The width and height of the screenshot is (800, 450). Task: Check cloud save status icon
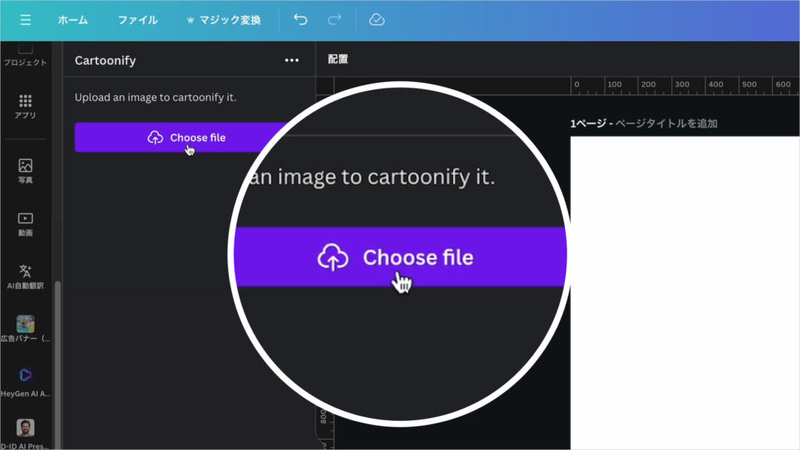pyautogui.click(x=377, y=20)
